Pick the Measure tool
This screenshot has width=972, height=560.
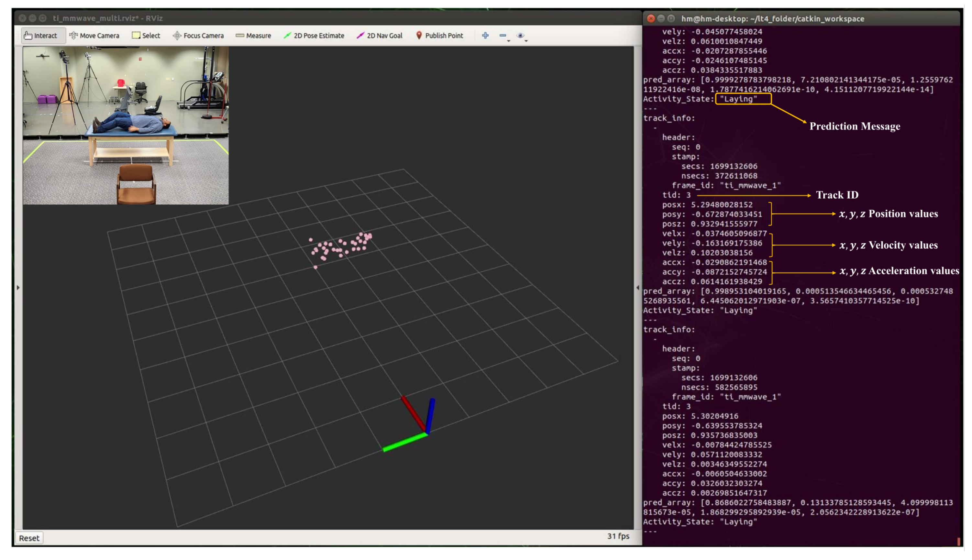[253, 35]
